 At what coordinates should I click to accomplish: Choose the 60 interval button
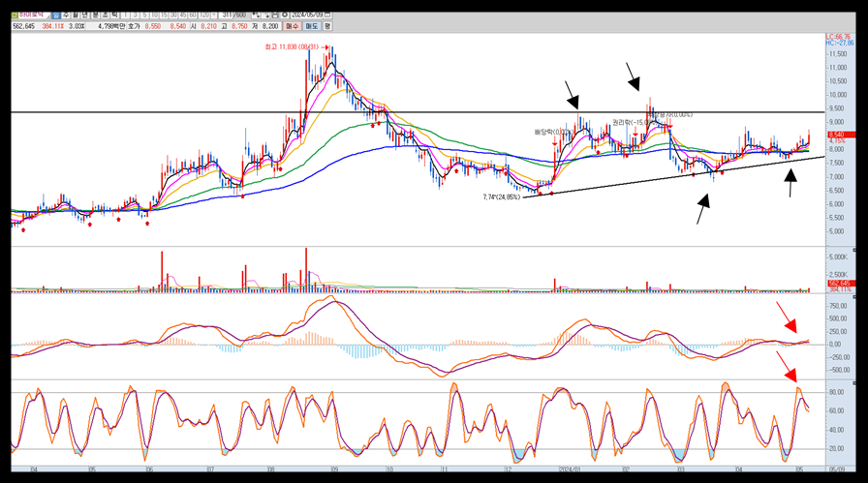point(192,15)
